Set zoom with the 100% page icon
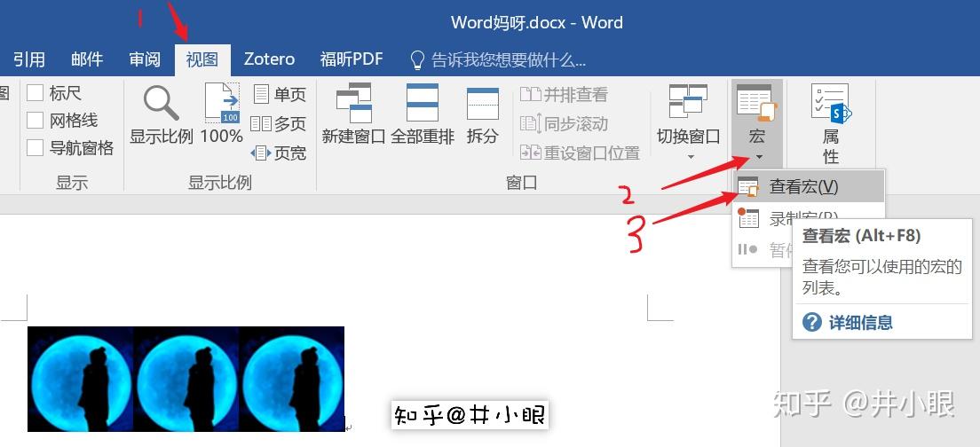The image size is (980, 447). tap(222, 102)
